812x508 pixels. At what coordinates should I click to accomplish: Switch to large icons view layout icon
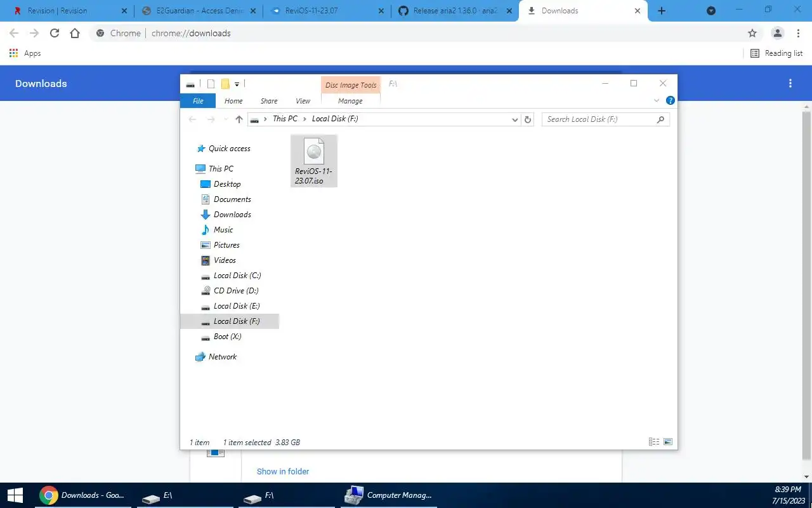667,442
